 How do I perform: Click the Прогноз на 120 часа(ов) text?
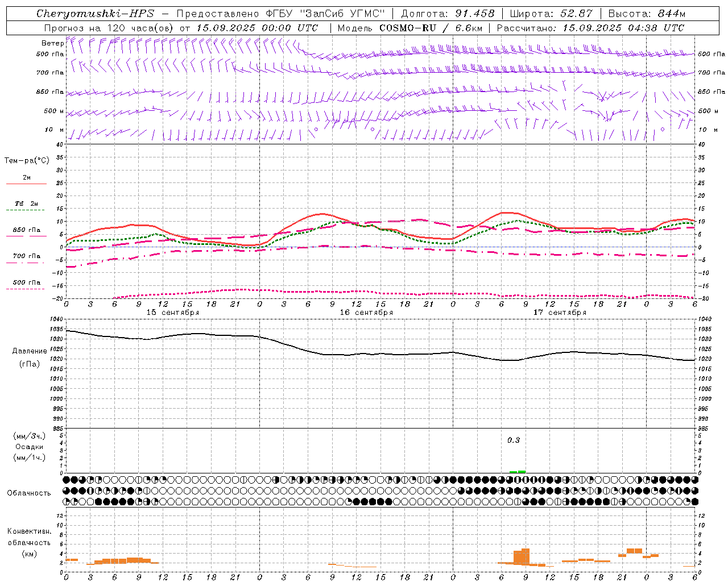click(109, 28)
